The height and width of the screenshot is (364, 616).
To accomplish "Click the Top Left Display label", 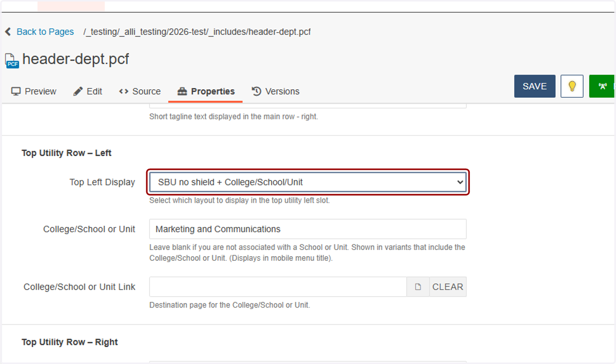I will 103,182.
